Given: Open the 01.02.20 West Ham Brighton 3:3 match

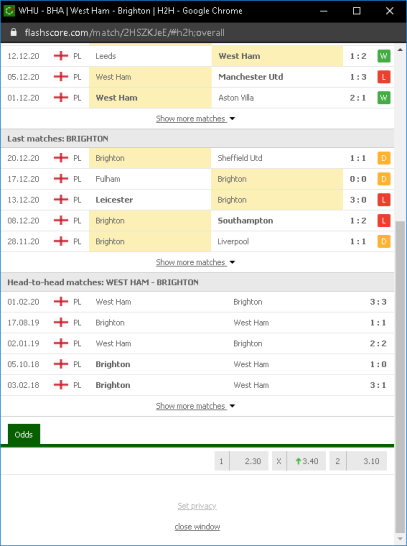Looking at the screenshot, I should tap(197, 302).
